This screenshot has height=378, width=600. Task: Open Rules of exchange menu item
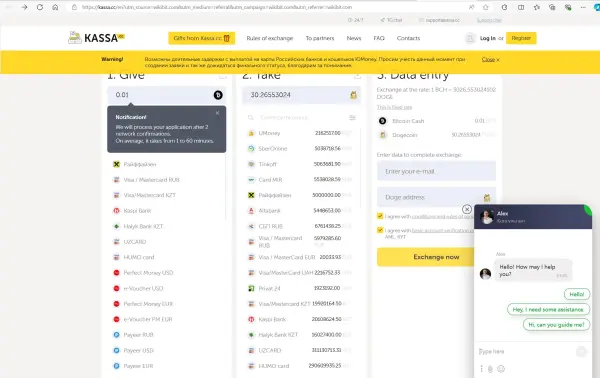pyautogui.click(x=270, y=38)
